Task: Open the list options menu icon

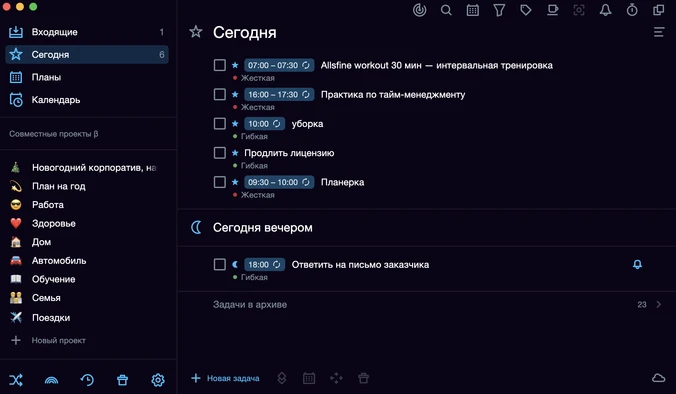Action: tap(659, 32)
